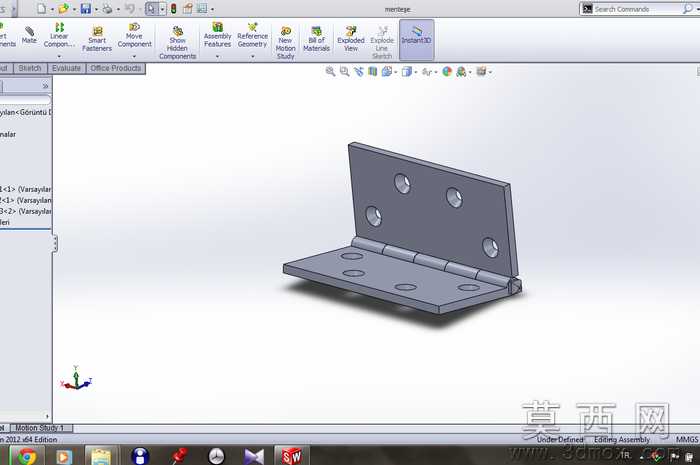Open the Options dropdown arrow

pos(212,9)
